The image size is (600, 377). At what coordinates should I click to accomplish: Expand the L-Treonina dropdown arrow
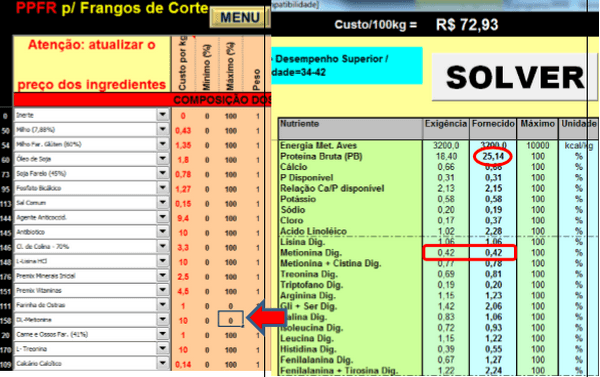tap(163, 349)
